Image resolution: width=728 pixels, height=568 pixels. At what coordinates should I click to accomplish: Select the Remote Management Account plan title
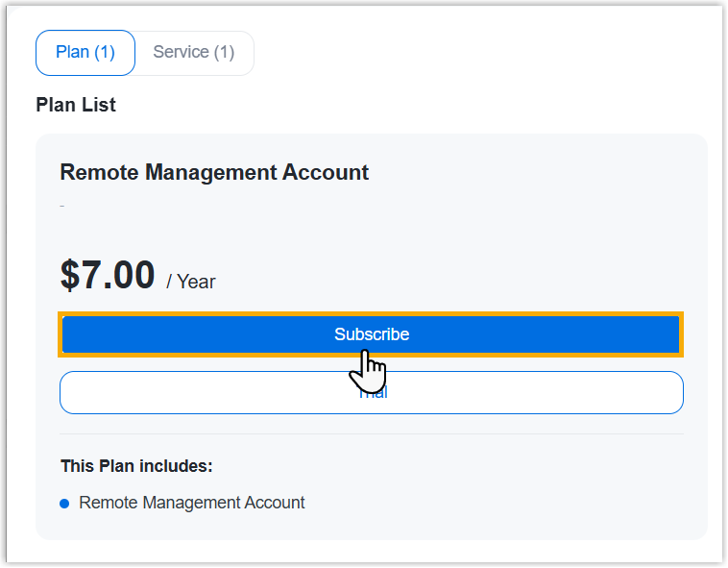214,173
